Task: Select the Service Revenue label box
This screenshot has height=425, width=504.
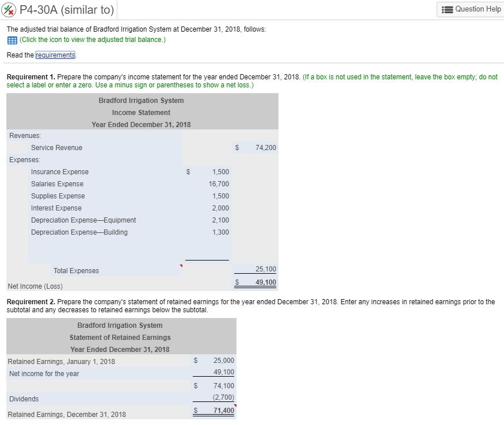Action: tap(105, 147)
